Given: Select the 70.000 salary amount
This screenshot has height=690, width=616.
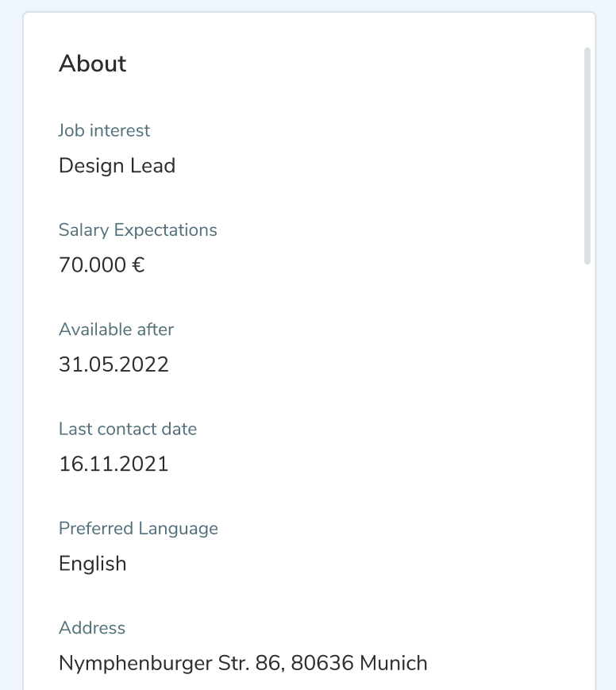Looking at the screenshot, I should pyautogui.click(x=92, y=265).
